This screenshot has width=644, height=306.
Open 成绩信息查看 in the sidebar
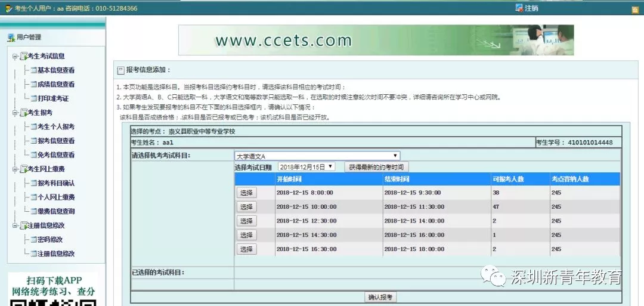(56, 84)
